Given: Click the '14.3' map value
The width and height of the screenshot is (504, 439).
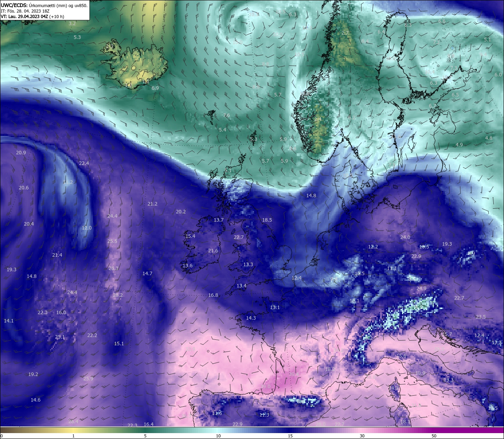Looking at the screenshot, I should tap(251, 318).
